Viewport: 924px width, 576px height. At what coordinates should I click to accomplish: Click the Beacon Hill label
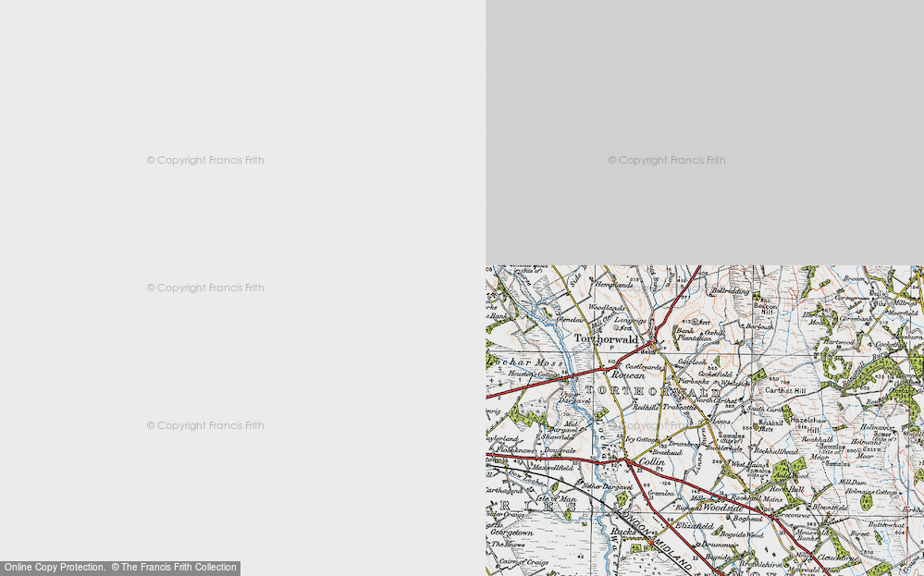(x=766, y=309)
